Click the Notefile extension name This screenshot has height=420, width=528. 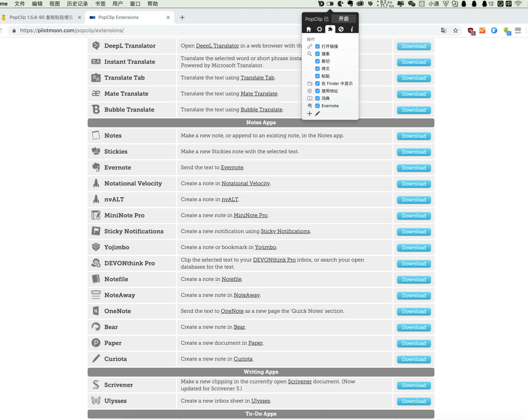click(116, 279)
